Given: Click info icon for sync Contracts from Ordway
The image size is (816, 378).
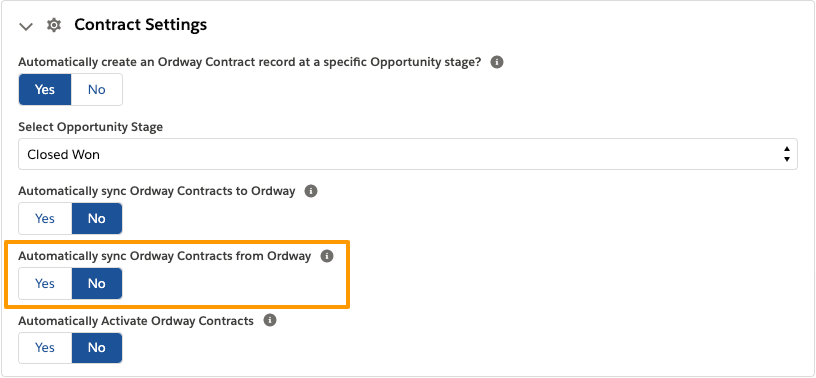Looking at the screenshot, I should point(326,256).
